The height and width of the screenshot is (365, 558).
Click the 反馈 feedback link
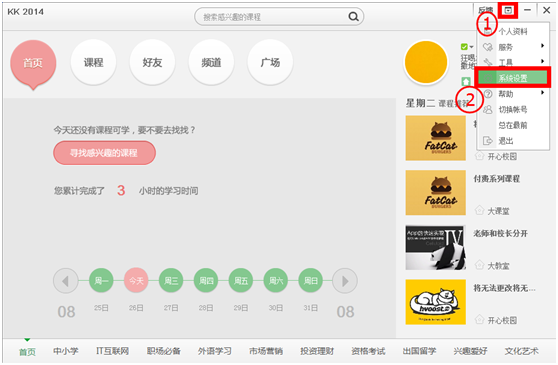point(485,10)
